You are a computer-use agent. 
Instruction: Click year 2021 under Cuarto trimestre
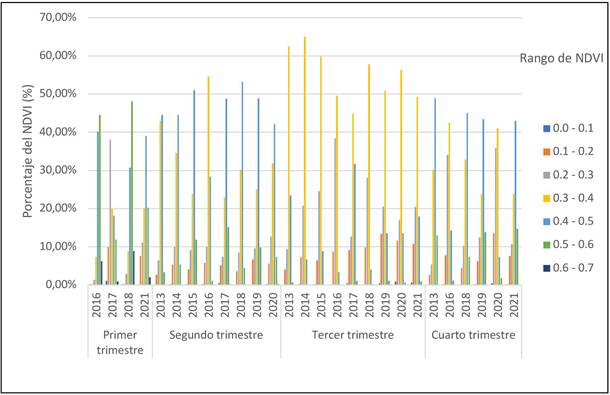tap(514, 305)
